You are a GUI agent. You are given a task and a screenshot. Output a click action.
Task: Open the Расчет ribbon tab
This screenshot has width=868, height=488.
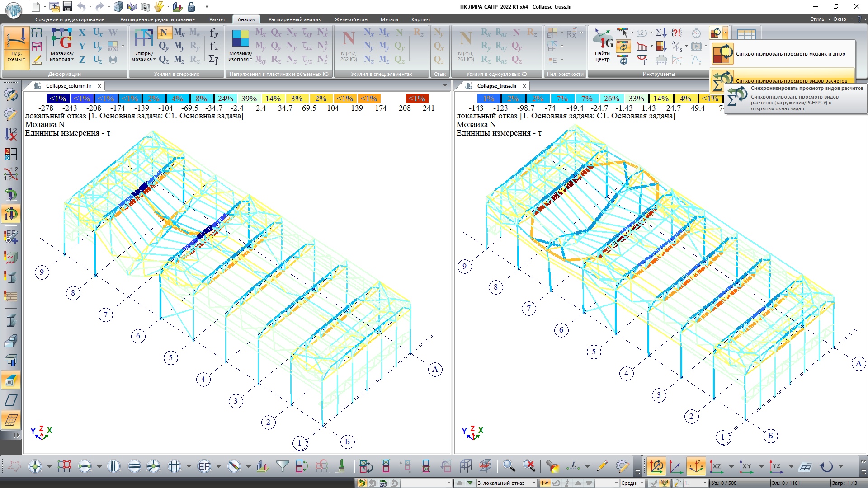tap(217, 19)
